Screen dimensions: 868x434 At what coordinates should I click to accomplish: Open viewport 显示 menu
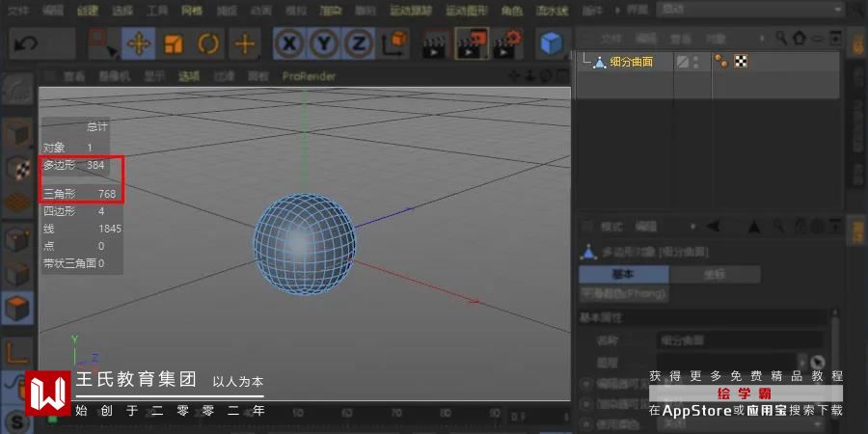coord(154,76)
